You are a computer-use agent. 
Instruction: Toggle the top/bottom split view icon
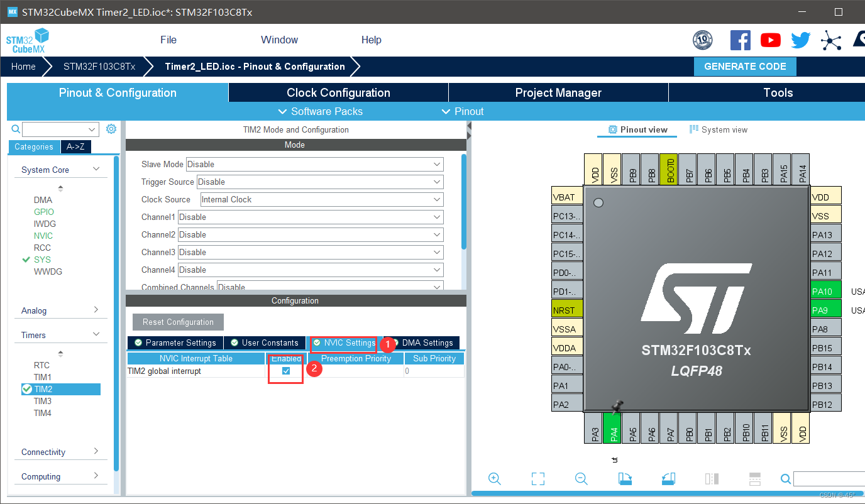coord(755,479)
